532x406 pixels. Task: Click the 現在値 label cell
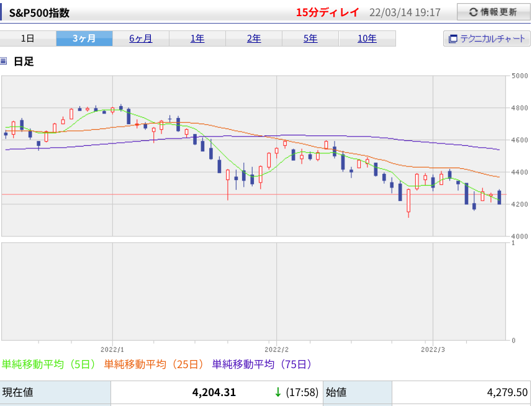(55, 392)
